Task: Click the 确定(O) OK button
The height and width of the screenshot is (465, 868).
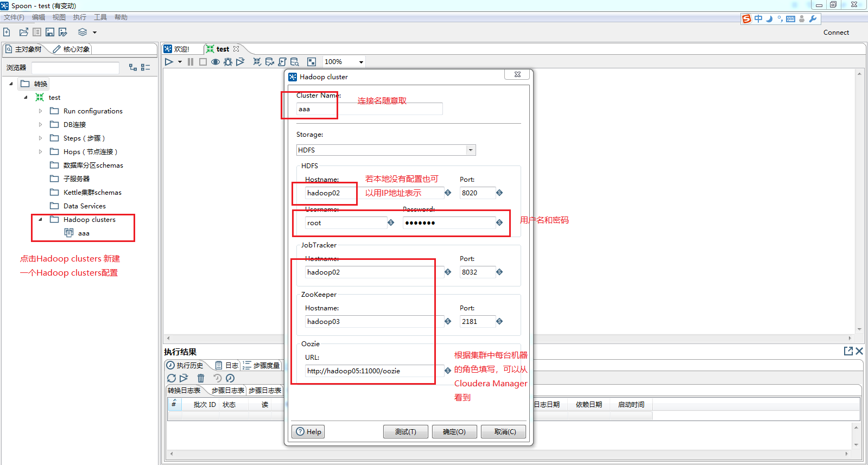Action: (x=454, y=431)
